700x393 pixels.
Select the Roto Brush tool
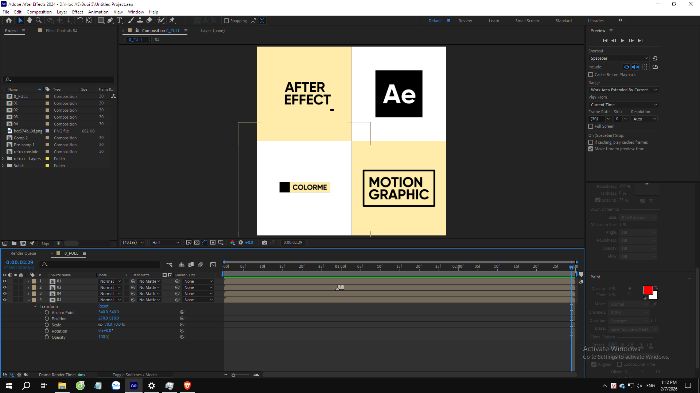coord(161,21)
